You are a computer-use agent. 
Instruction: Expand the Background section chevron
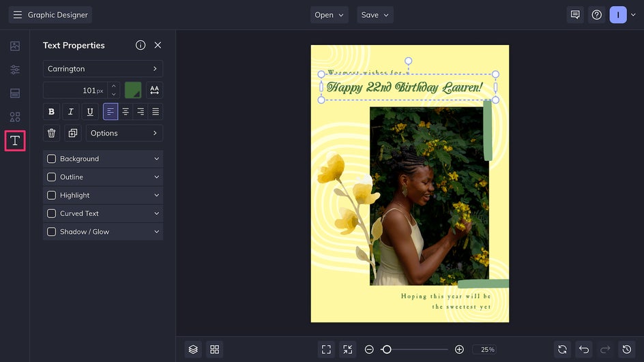[156, 159]
